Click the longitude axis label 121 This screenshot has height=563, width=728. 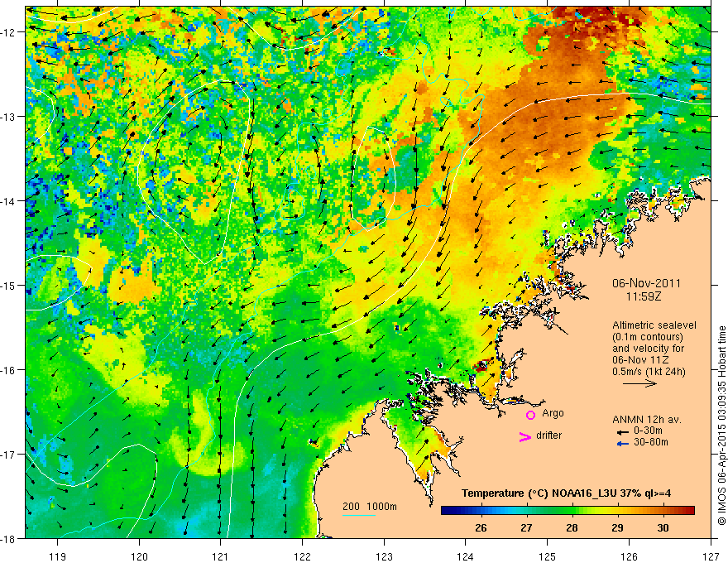221,556
